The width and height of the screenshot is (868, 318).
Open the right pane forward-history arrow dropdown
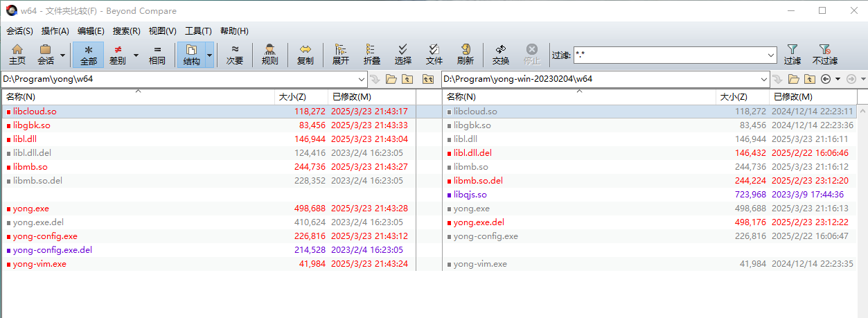click(863, 79)
